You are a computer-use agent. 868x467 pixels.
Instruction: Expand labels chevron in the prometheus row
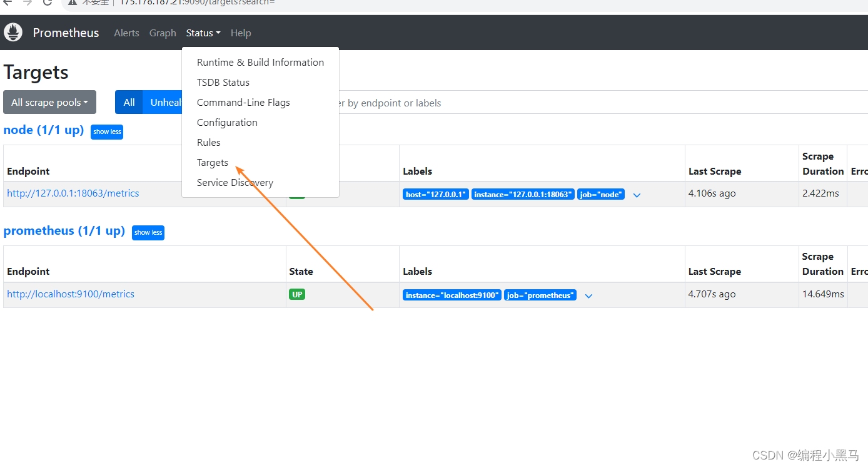(x=588, y=295)
